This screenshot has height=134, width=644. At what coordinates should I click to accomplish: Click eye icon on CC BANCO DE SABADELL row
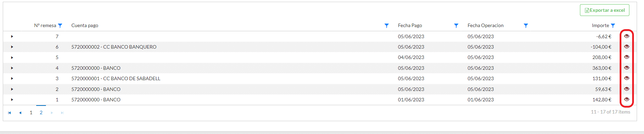click(627, 78)
